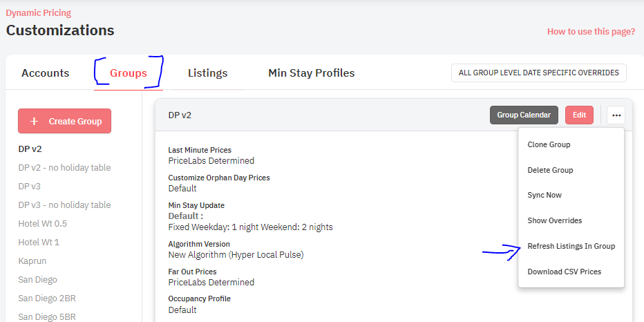Click the plus icon on Create Group
644x322 pixels.
coord(35,121)
